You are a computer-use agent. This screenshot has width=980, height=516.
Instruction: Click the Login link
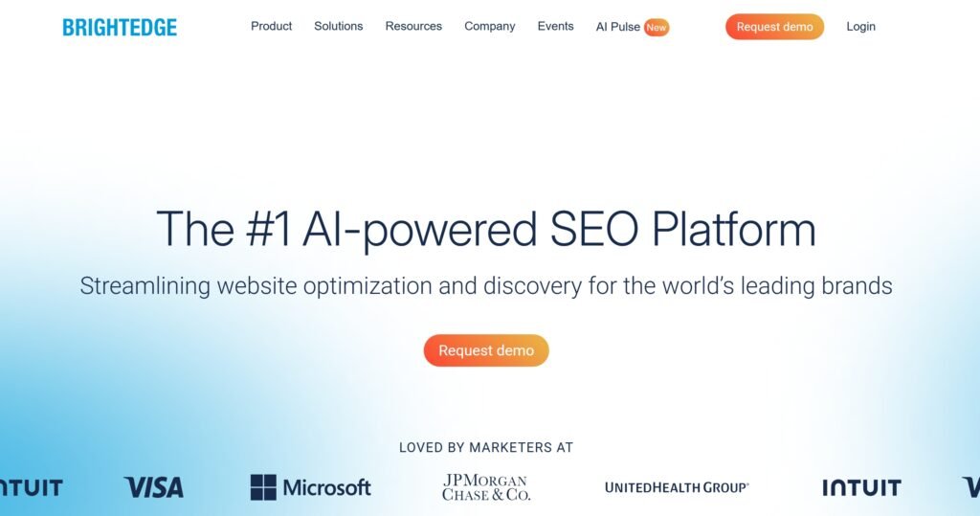tap(860, 27)
